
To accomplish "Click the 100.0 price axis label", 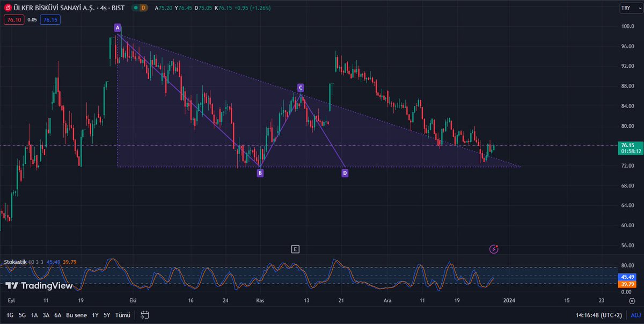I will click(x=627, y=27).
